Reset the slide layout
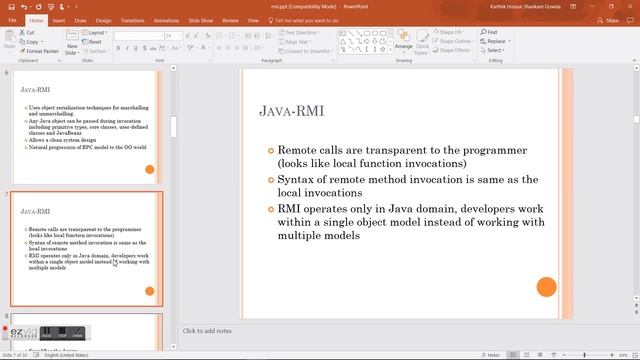Image resolution: width=640 pixels, height=360 pixels. 92,42
